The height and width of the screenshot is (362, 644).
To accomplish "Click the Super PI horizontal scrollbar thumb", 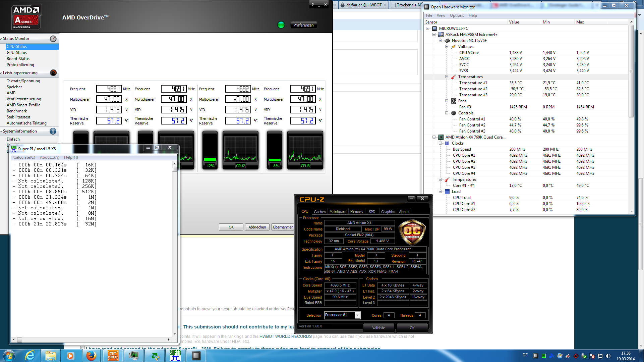I will pyautogui.click(x=19, y=340).
